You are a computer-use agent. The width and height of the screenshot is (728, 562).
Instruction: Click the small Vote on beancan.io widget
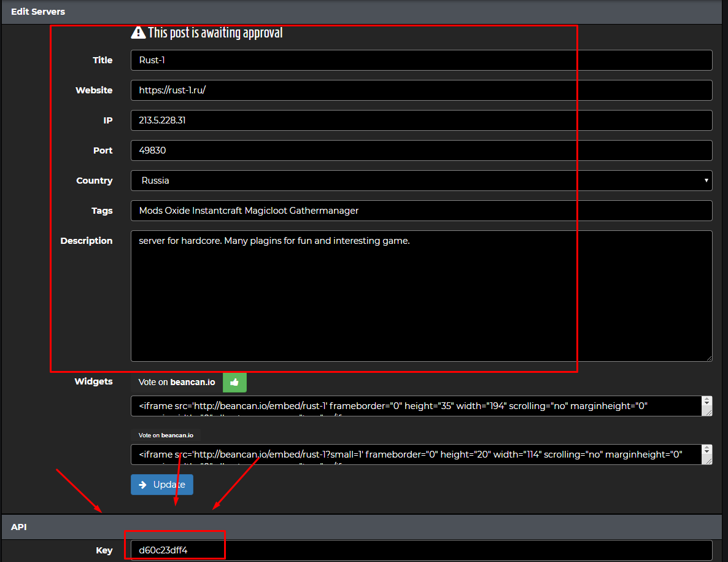(x=166, y=435)
